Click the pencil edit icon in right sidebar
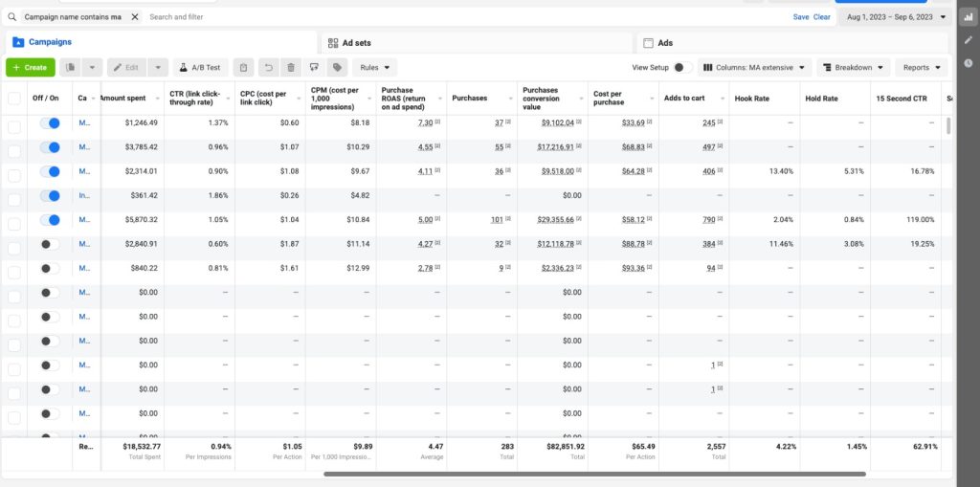Screen dimensions: 980x487 click(969, 40)
